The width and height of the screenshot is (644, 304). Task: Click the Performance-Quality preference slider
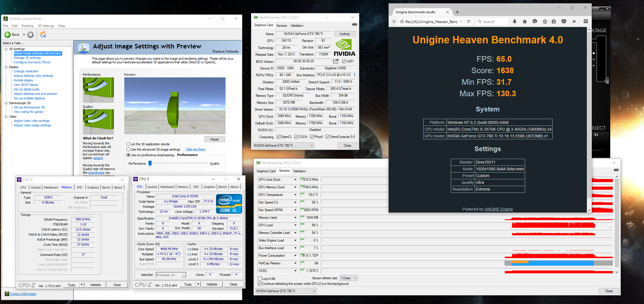150,163
